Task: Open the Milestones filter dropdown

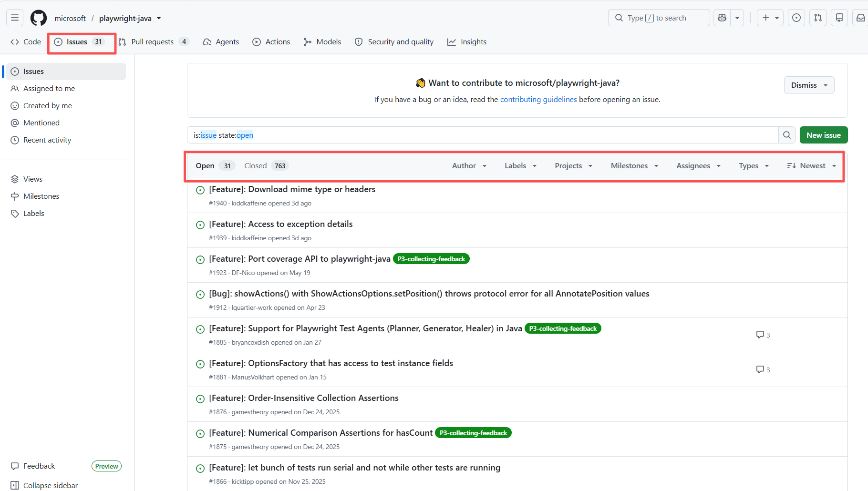Action: [x=635, y=166]
